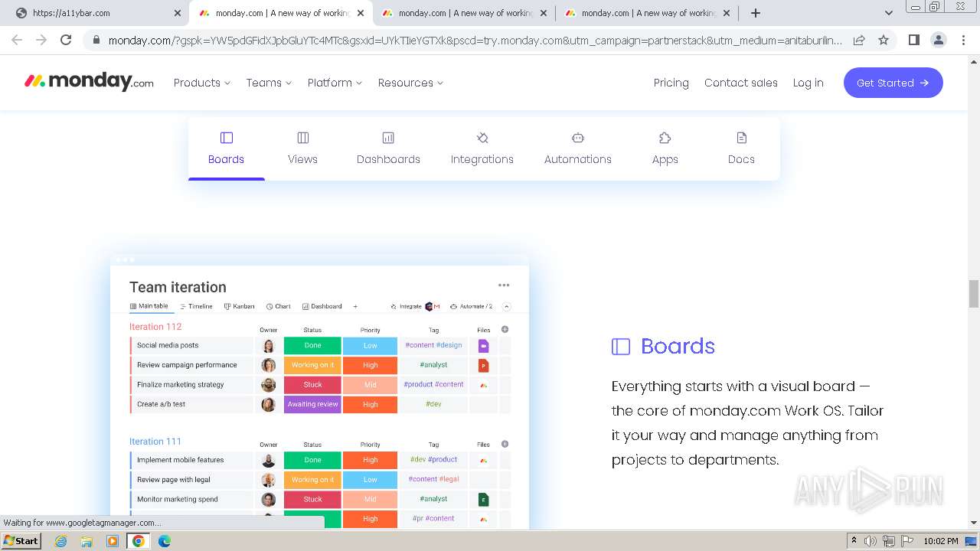Screen dimensions: 980x551
Task: Click the Dashboard view in board
Action: pos(322,306)
